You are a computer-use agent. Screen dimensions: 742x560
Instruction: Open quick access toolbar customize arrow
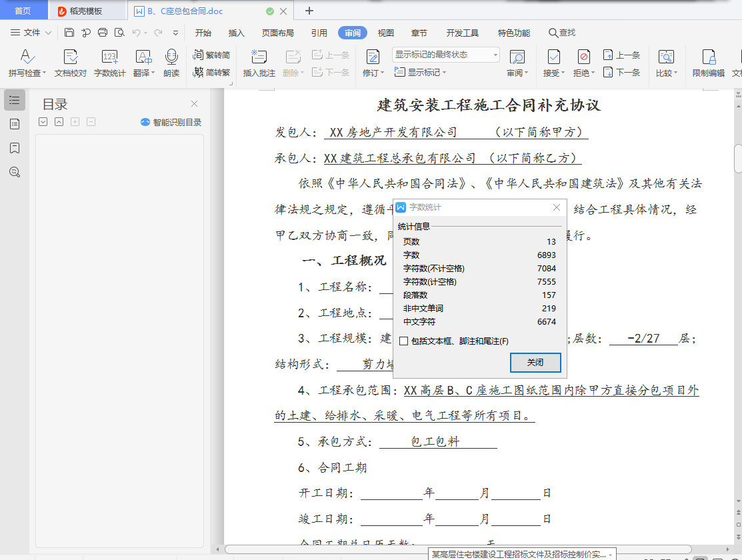175,33
